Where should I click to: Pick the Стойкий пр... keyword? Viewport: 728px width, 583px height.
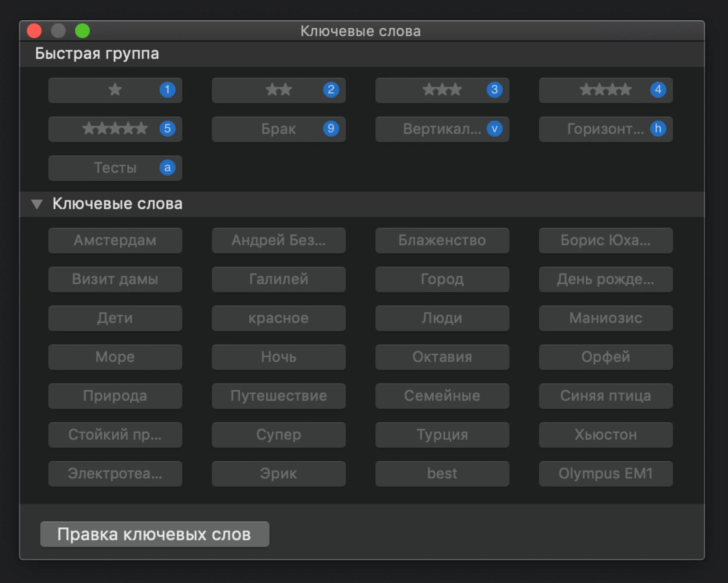point(115,435)
